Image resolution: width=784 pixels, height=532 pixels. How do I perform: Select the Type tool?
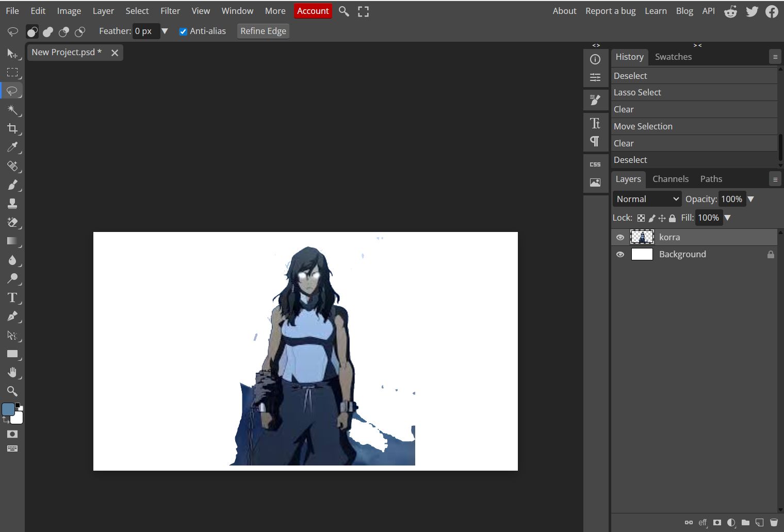point(13,297)
